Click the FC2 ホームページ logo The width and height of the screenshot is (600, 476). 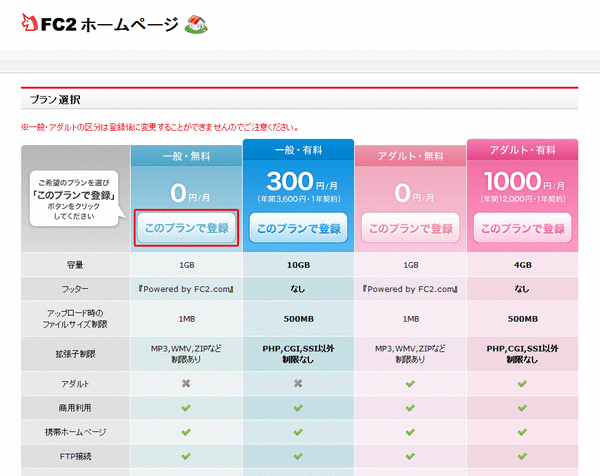pyautogui.click(x=100, y=24)
